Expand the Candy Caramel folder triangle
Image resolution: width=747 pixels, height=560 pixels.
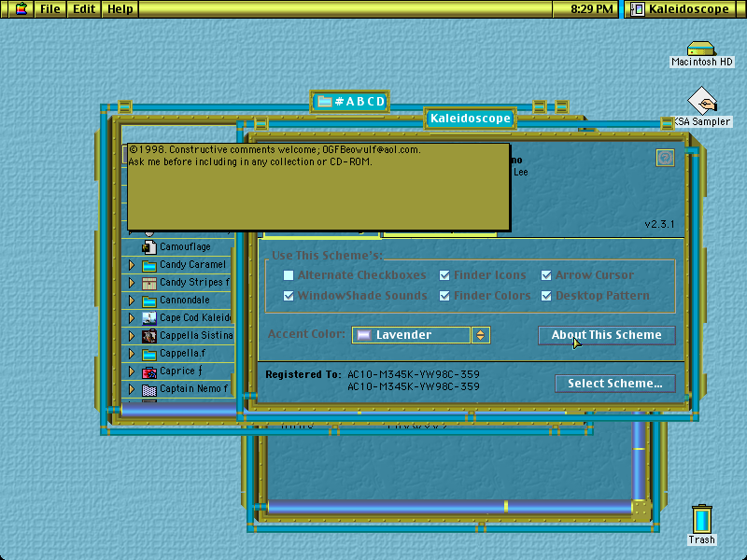pos(132,265)
